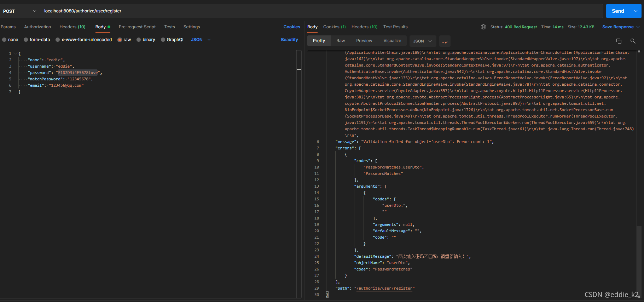Click the Send button
This screenshot has width=644, height=302.
[618, 11]
